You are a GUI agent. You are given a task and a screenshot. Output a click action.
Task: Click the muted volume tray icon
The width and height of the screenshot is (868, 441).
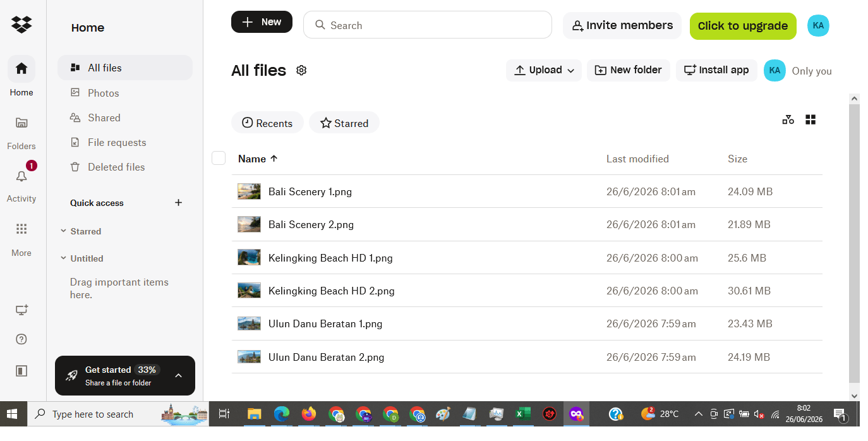(760, 414)
